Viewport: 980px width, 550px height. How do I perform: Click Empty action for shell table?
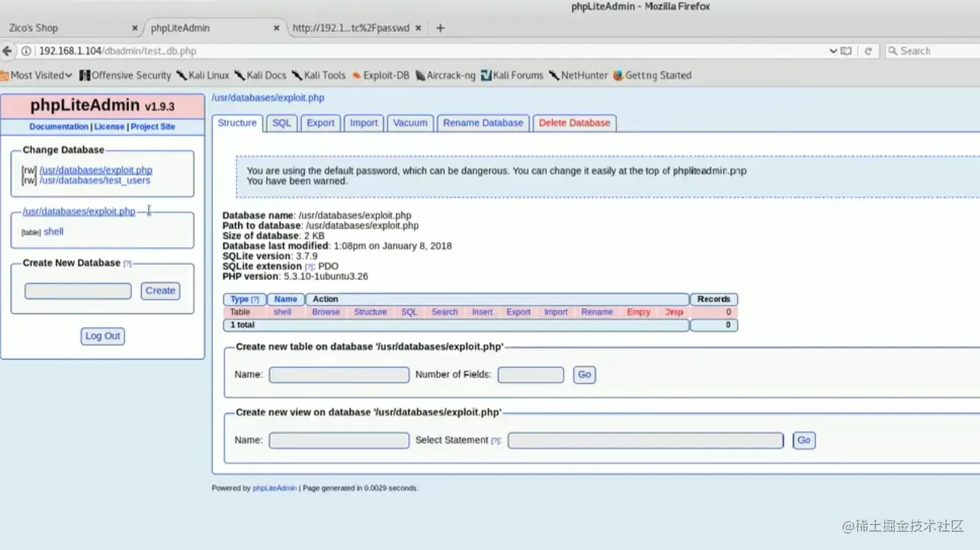[639, 312]
